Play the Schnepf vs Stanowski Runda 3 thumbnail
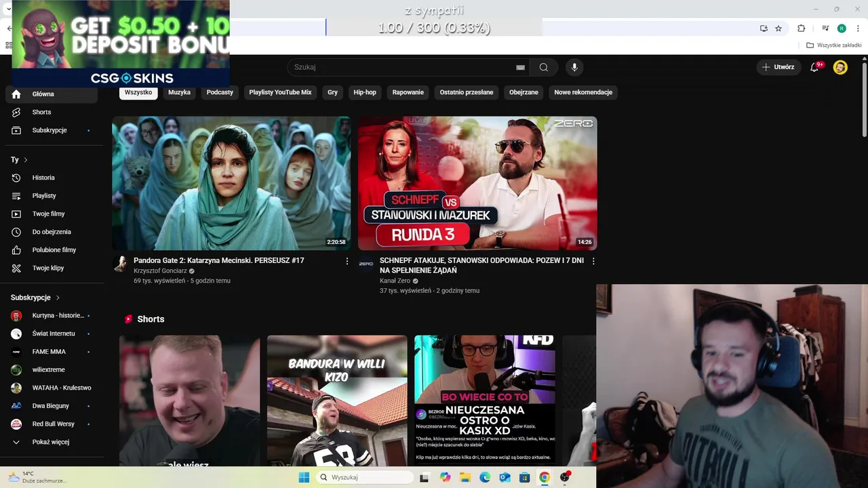The width and height of the screenshot is (868, 488). 477,183
